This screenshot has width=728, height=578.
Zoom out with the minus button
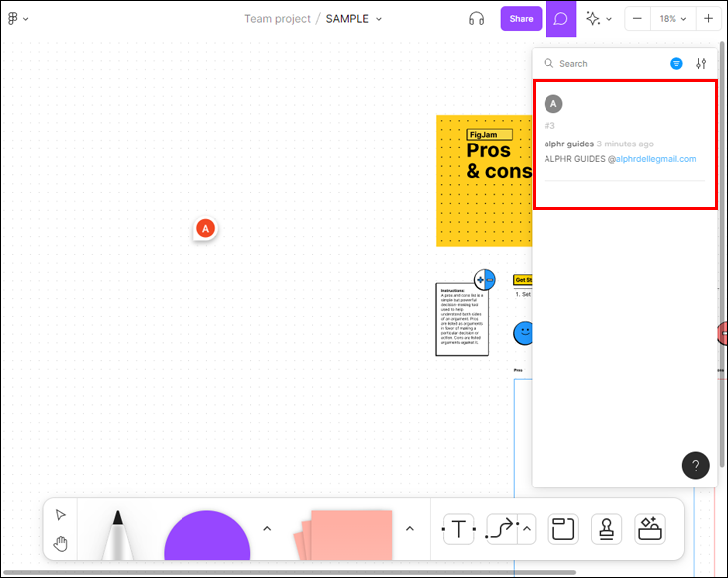click(x=637, y=19)
